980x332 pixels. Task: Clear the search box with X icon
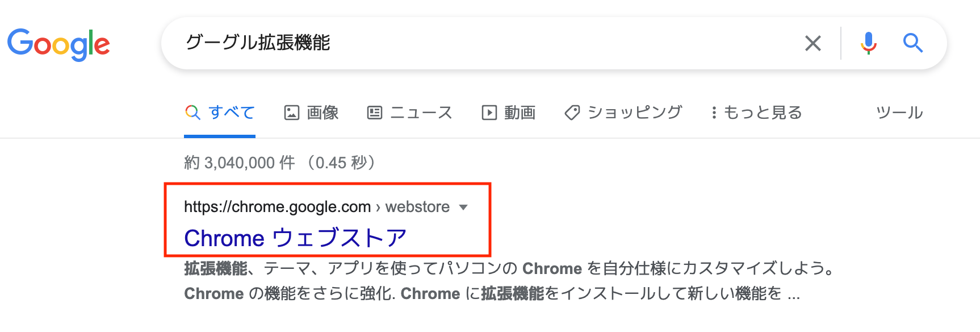coord(813,43)
